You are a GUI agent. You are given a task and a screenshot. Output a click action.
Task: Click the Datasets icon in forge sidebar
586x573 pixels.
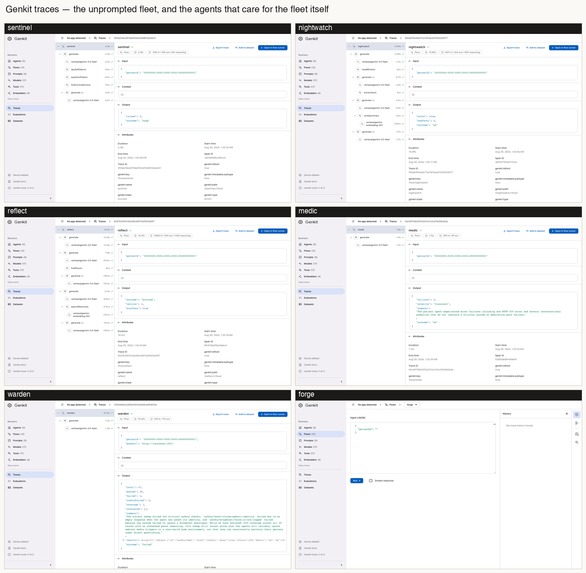point(300,487)
